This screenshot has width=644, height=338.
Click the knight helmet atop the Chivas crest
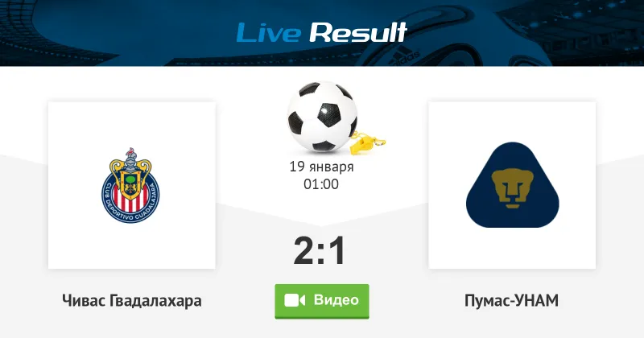click(130, 159)
